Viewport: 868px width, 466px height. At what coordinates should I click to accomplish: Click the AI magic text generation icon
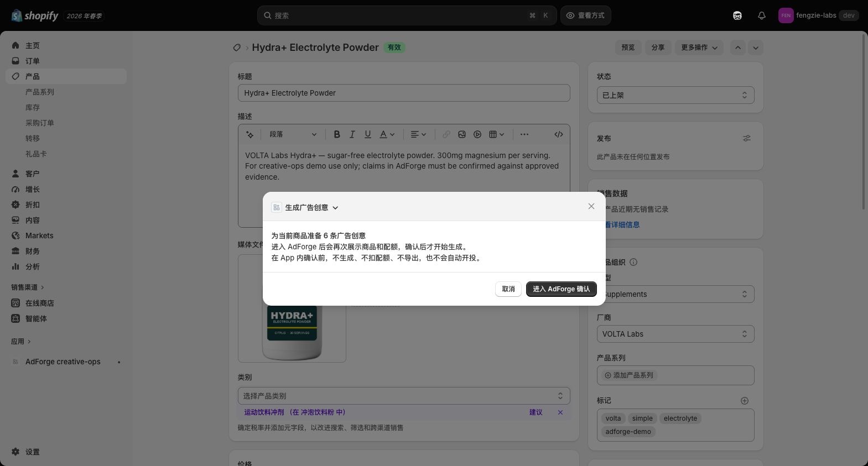250,134
